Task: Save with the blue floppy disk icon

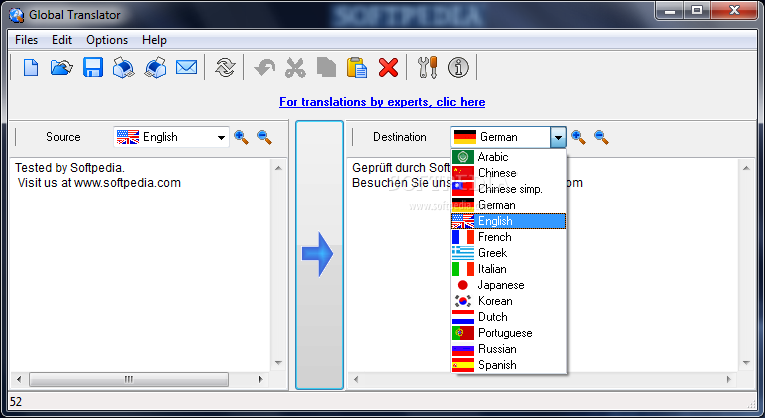Action: click(93, 67)
